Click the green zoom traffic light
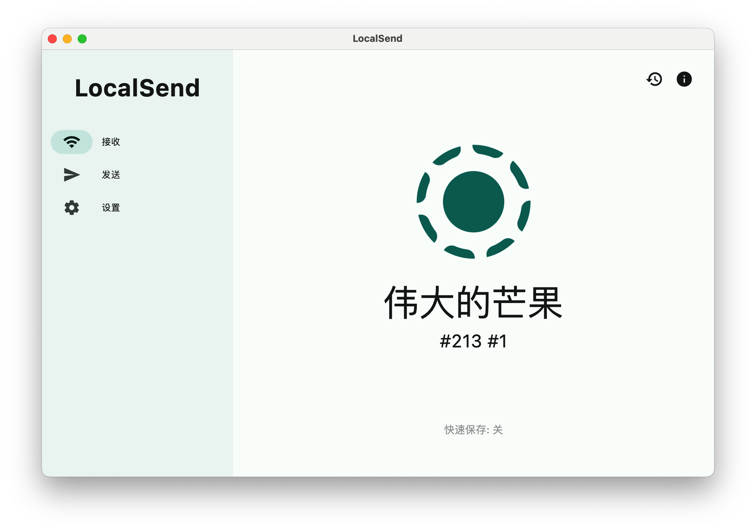 pyautogui.click(x=82, y=38)
